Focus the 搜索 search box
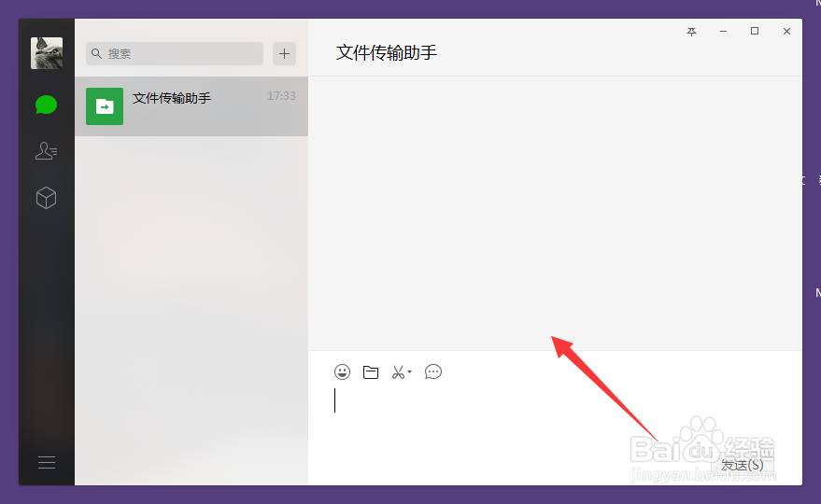821x504 pixels. tap(175, 53)
